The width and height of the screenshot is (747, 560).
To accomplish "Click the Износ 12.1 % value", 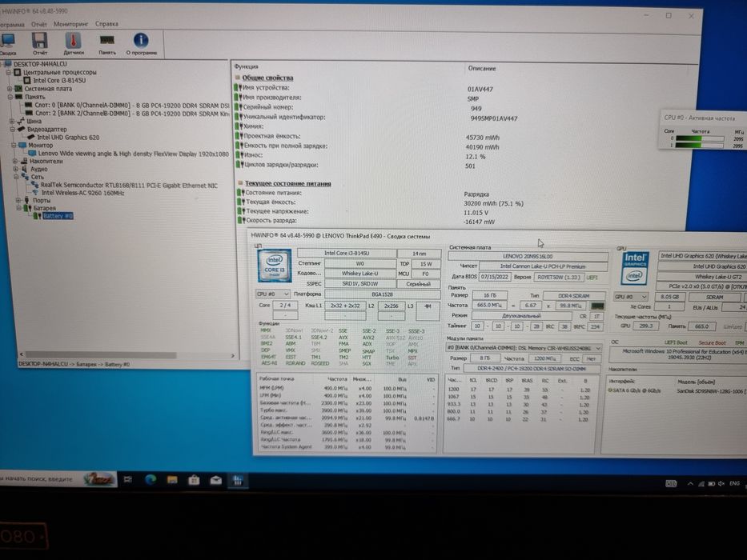I will [476, 157].
